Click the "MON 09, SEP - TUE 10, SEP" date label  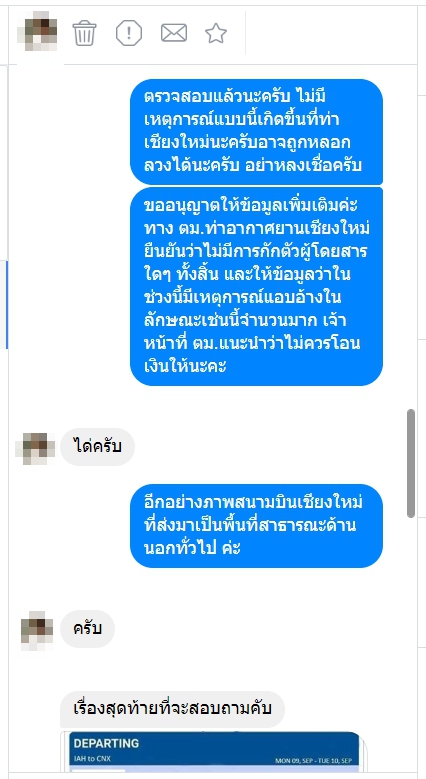coord(313,761)
